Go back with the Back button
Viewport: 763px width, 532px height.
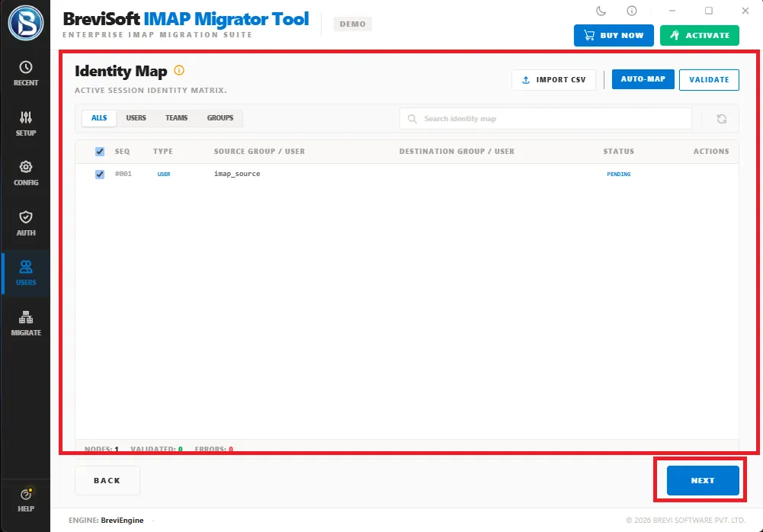click(x=107, y=480)
